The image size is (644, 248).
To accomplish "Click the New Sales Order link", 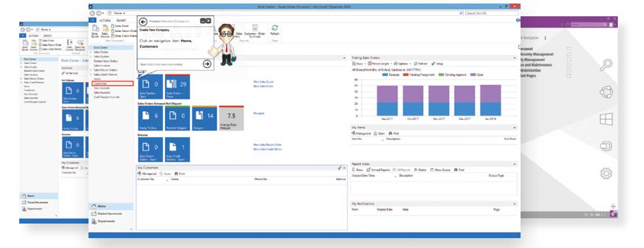I will (x=263, y=86).
